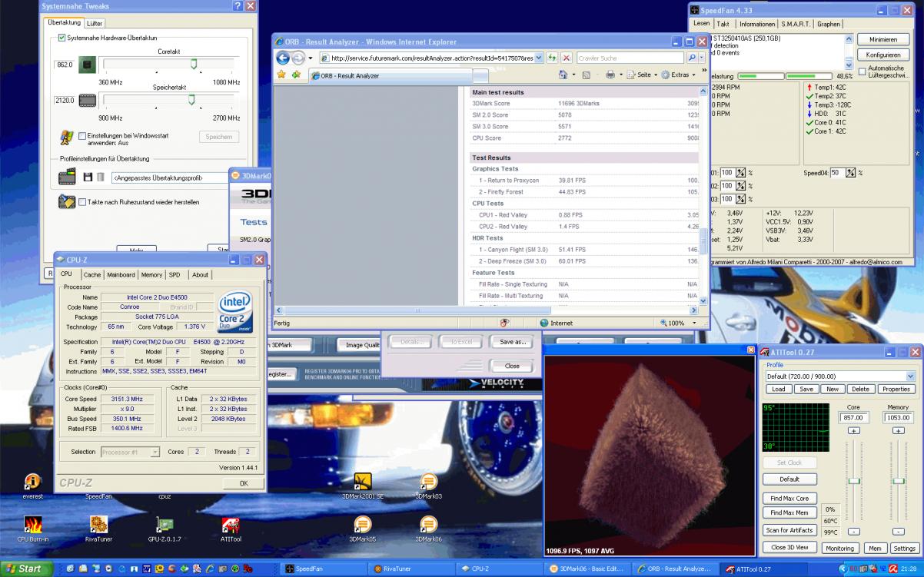Open the address bar dropdown in Internet Explorer

tap(538, 58)
